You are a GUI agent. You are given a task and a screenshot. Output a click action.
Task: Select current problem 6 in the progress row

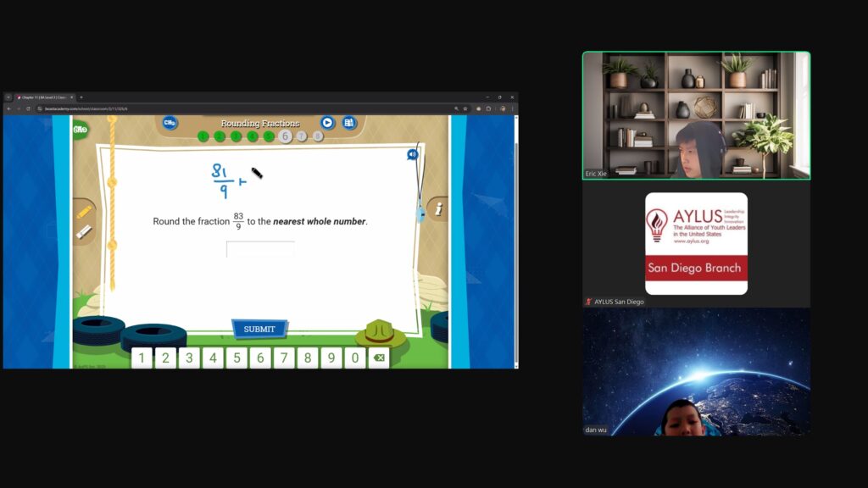[285, 136]
